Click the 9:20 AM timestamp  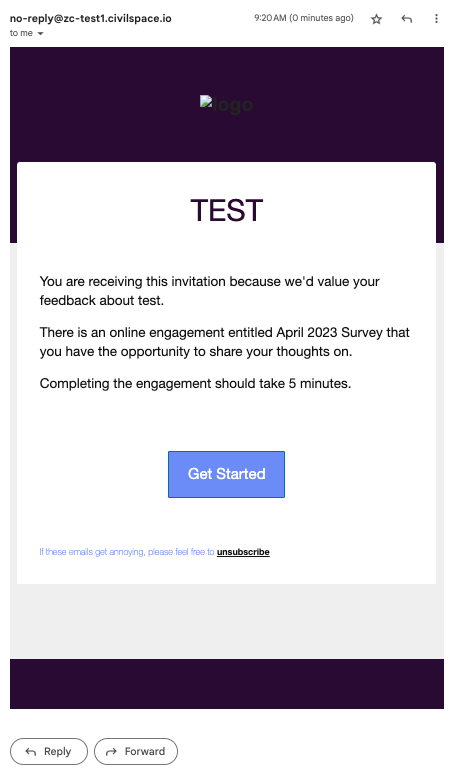point(304,18)
